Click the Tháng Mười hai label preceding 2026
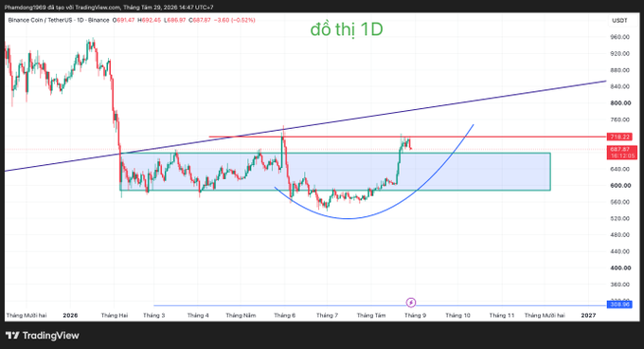This screenshot has height=349, width=644. click(27, 315)
